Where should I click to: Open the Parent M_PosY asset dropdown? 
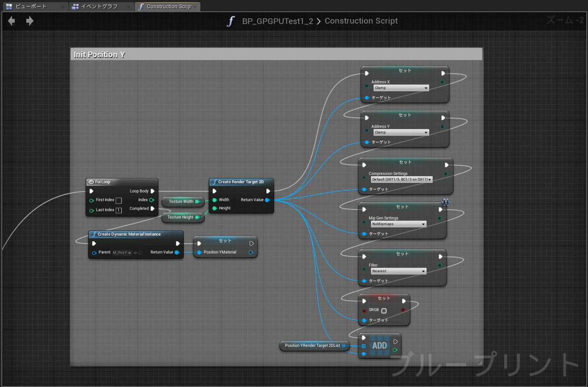[x=122, y=253]
